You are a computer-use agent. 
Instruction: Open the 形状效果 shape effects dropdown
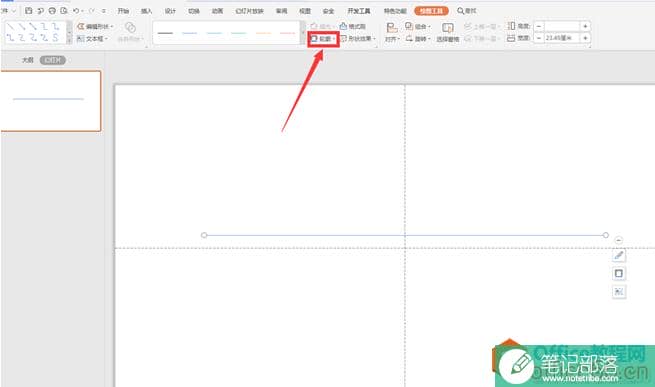click(x=358, y=38)
